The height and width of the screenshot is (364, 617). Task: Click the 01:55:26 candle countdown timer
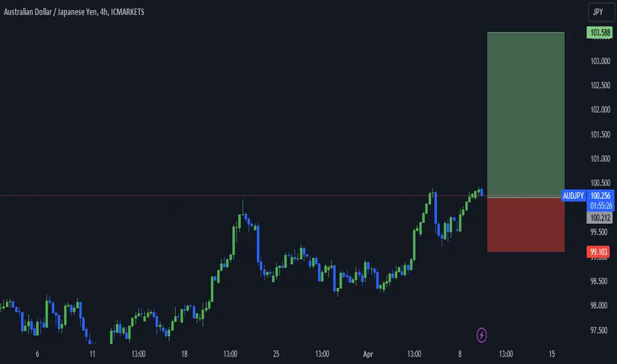(x=600, y=206)
